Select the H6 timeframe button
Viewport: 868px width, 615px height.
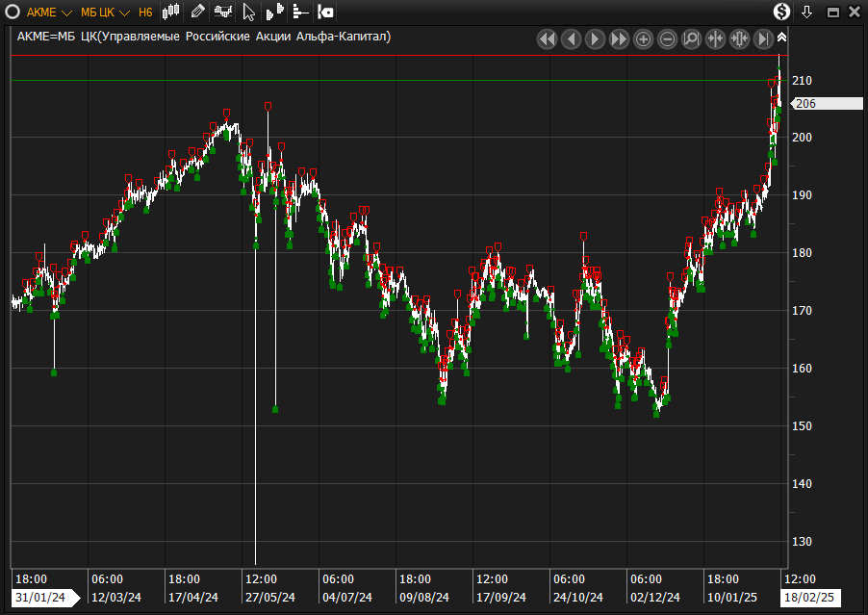145,13
